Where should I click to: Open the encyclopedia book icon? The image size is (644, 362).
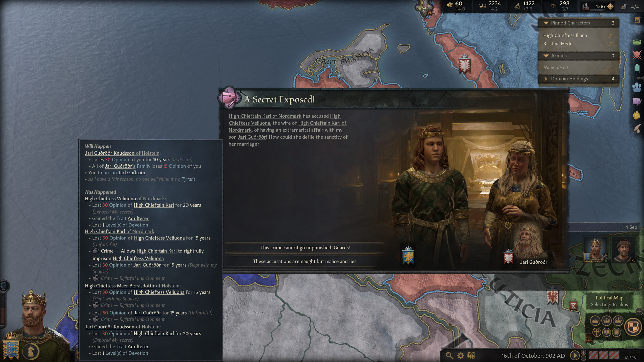(471, 356)
